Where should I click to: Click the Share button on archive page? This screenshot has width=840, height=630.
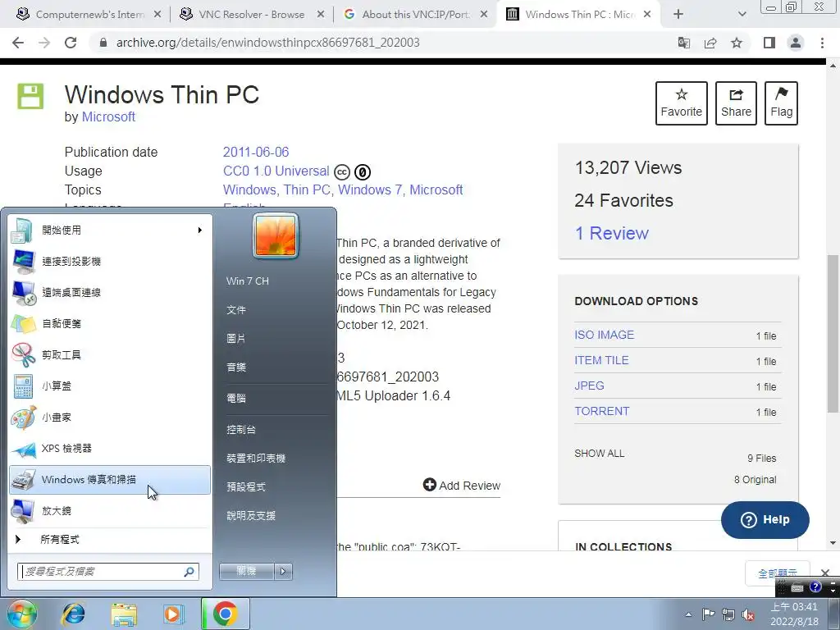[x=736, y=103]
